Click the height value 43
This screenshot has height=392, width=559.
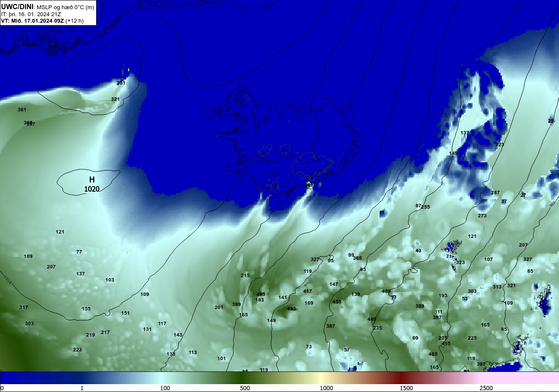click(x=418, y=251)
